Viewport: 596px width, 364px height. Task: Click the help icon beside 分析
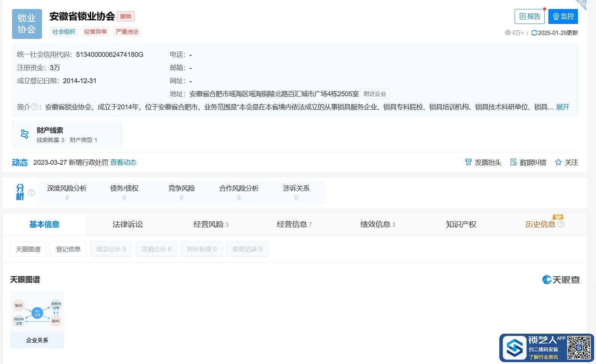31,192
